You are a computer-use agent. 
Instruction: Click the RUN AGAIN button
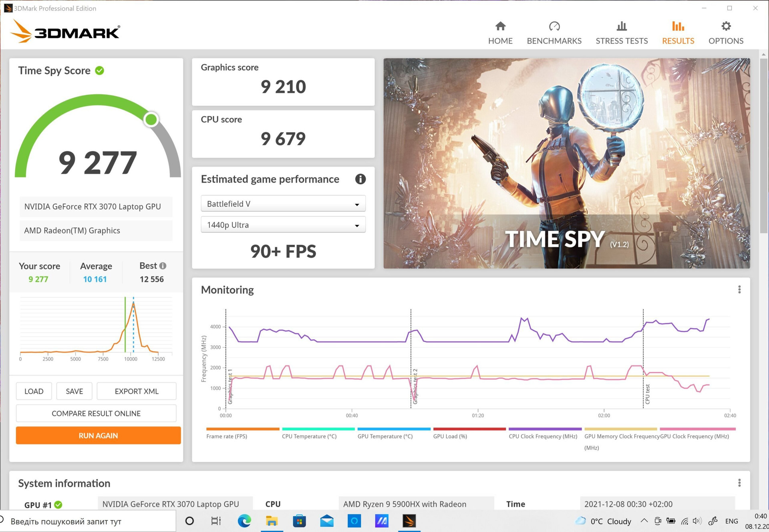pos(98,435)
